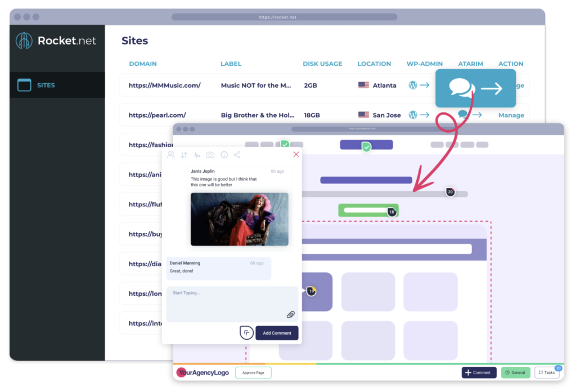Click the Approve Page button

pyautogui.click(x=253, y=372)
